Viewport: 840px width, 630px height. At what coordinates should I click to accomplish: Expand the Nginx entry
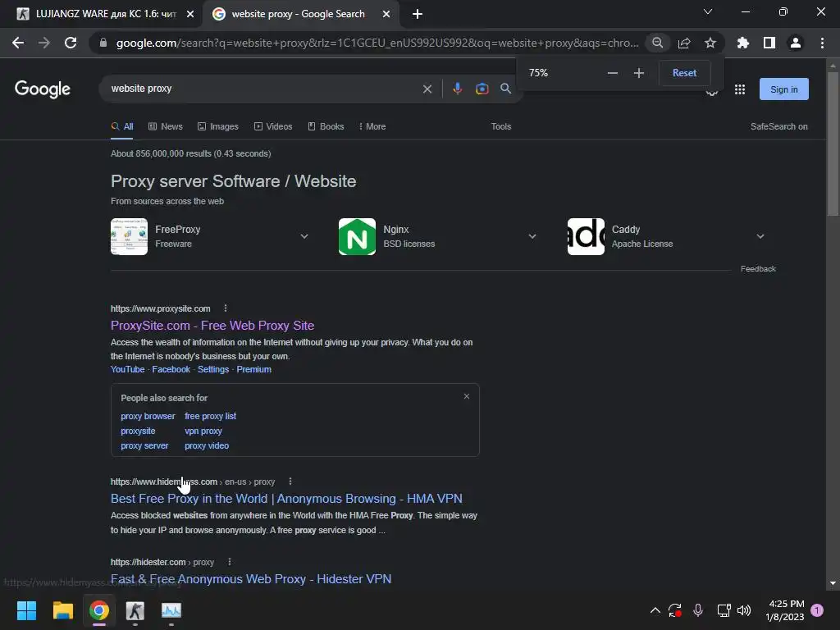click(x=532, y=236)
